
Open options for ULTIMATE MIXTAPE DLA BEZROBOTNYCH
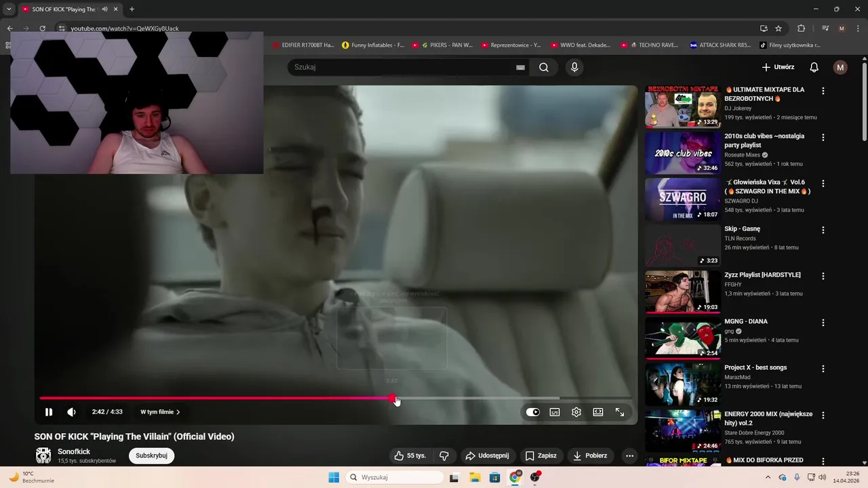823,91
